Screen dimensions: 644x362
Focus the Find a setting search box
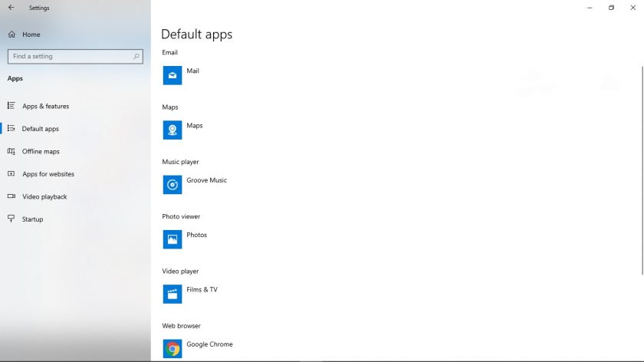75,56
